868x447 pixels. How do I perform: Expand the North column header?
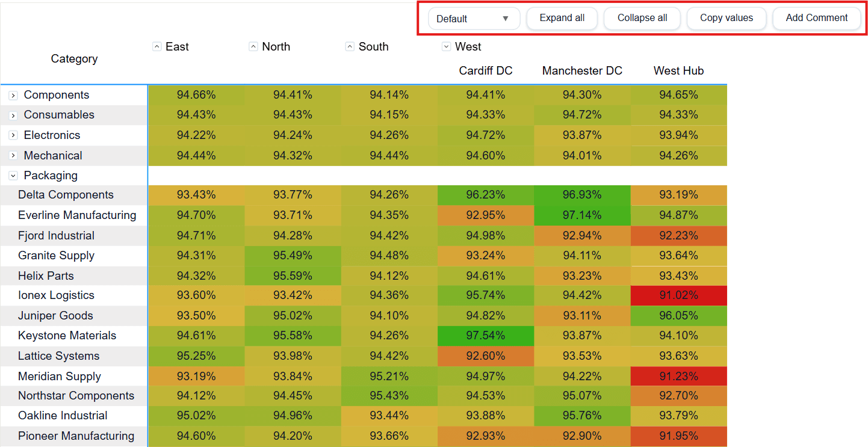pos(253,46)
